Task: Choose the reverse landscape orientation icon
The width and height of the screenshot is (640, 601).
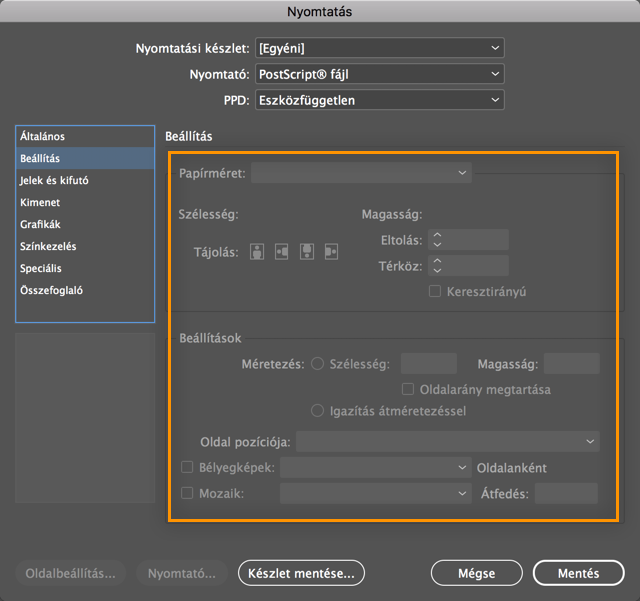Action: (331, 252)
